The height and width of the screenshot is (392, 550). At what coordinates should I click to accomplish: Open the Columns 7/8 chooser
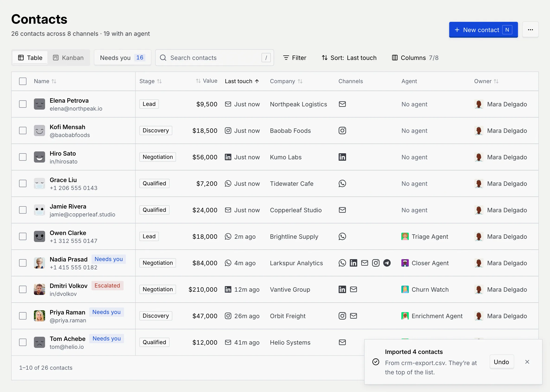[415, 58]
